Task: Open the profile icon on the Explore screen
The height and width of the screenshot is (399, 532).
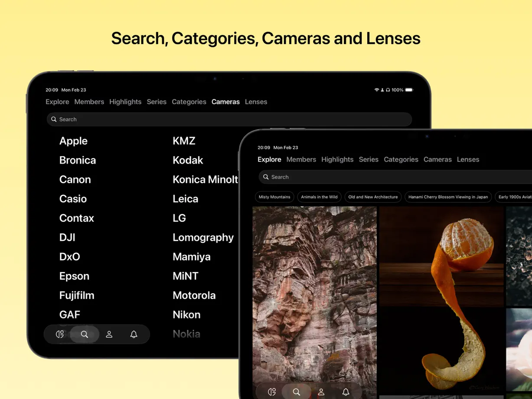Action: coord(321,392)
